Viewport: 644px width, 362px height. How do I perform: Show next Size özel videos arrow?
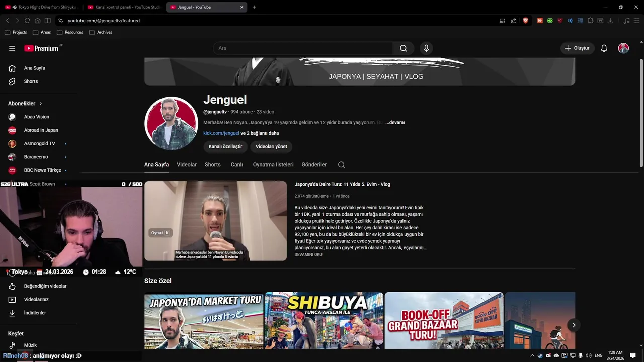(574, 325)
